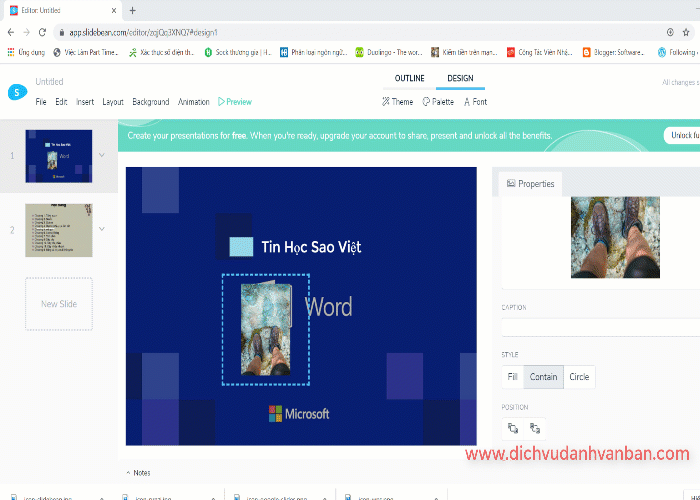
Task: Switch to the OUTLINE tab
Action: (409, 78)
